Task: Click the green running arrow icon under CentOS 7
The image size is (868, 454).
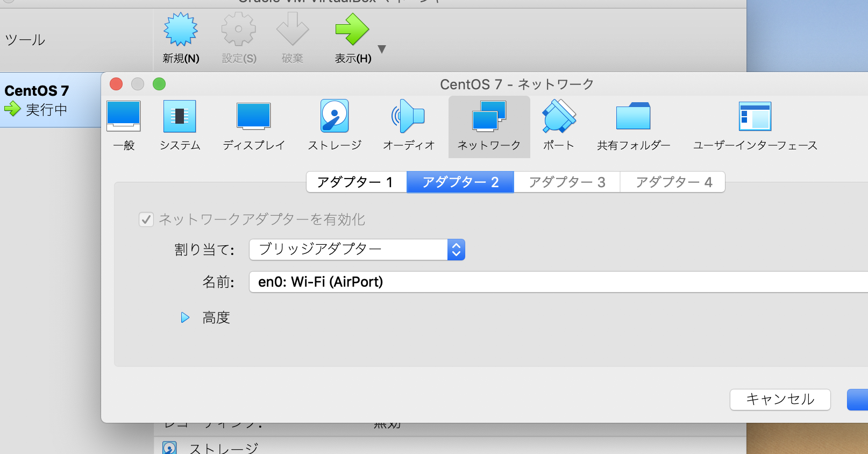Action: [x=12, y=110]
